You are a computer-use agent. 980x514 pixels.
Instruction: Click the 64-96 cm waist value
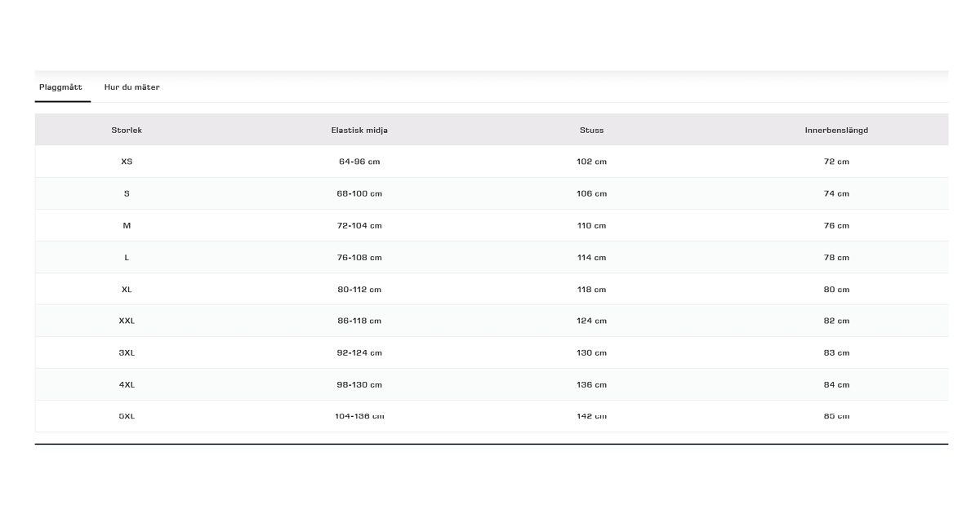359,162
